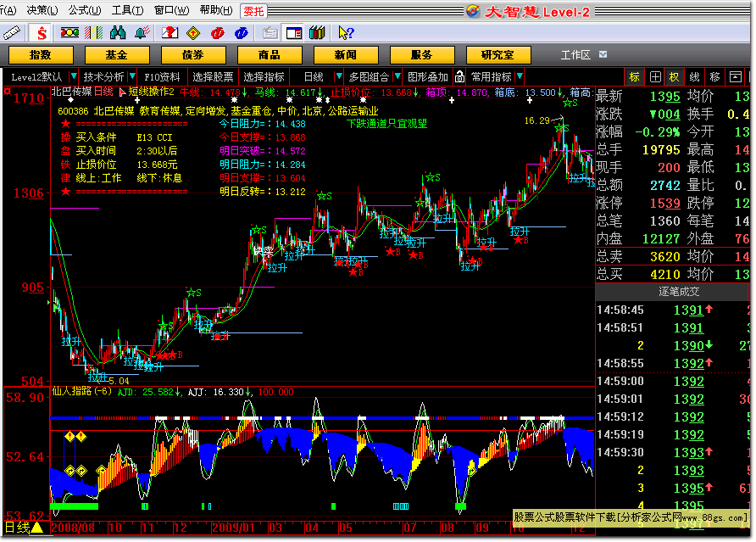Image resolution: width=756 pixels, height=542 pixels.
Task: Click the chart with red question mark icon
Action: pyautogui.click(x=170, y=33)
